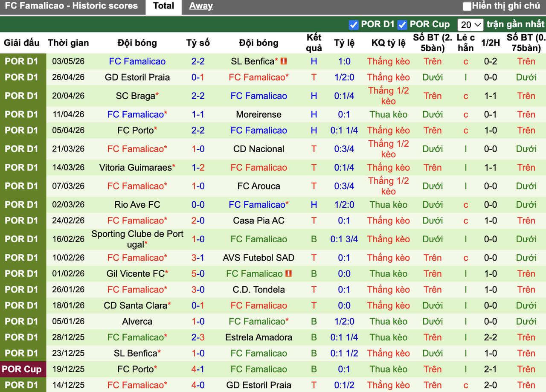The width and height of the screenshot is (546, 392).
Task: Click the 2-2 half-time score on Estrela Amadora row
Action: (x=491, y=337)
